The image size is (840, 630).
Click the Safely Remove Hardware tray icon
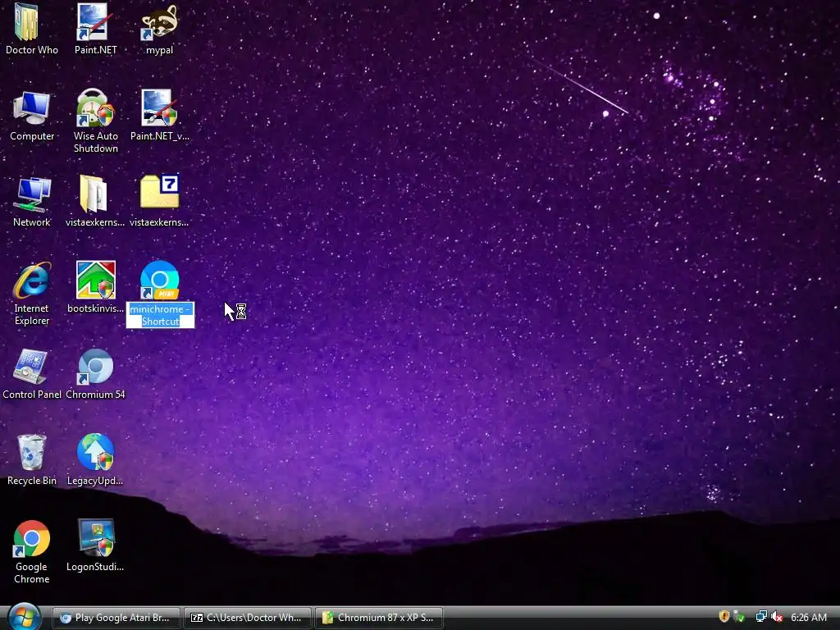pos(739,617)
